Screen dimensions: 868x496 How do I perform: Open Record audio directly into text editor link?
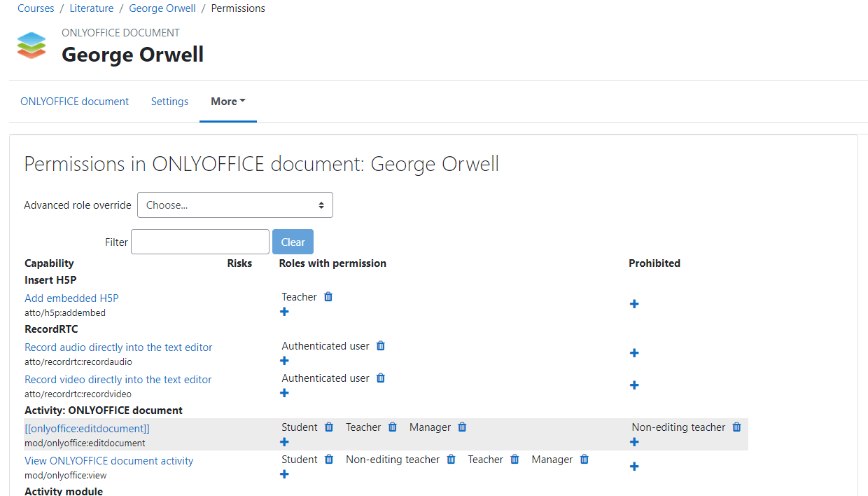click(118, 347)
